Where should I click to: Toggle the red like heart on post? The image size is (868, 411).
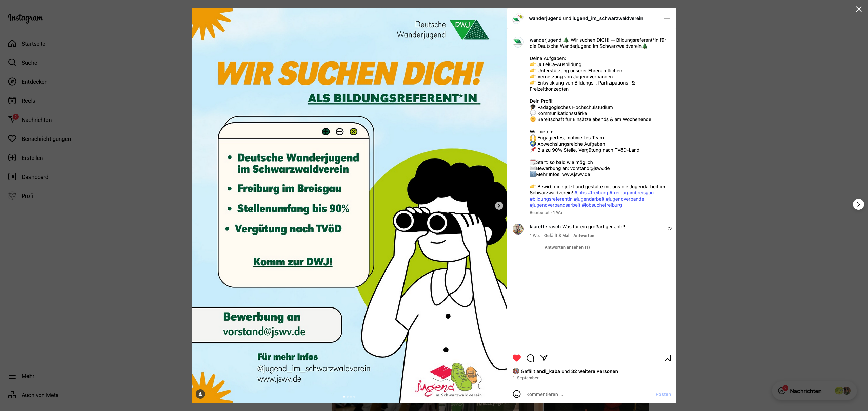click(x=517, y=358)
